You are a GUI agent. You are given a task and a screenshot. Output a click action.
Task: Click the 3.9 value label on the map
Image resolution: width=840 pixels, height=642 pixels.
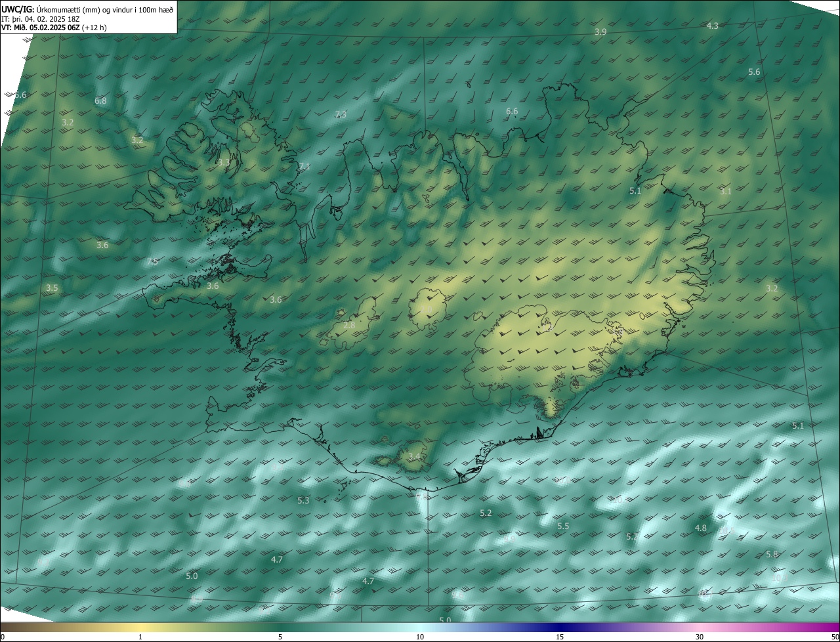[600, 32]
